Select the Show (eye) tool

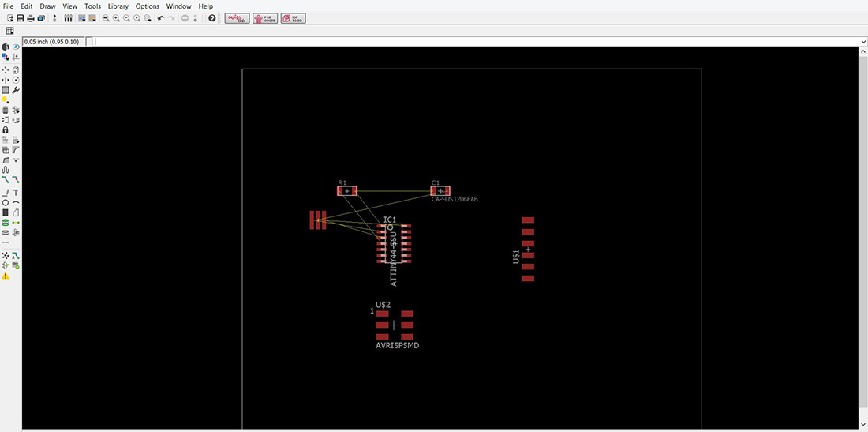coord(16,47)
